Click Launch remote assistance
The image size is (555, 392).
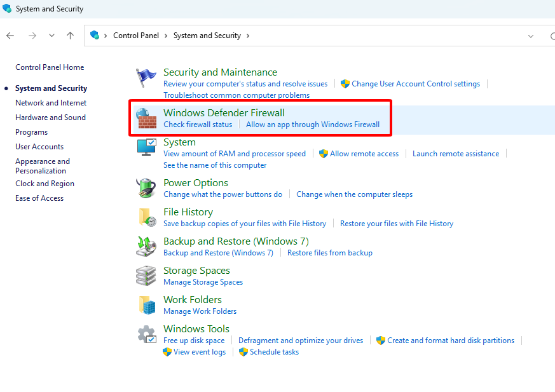pos(456,154)
